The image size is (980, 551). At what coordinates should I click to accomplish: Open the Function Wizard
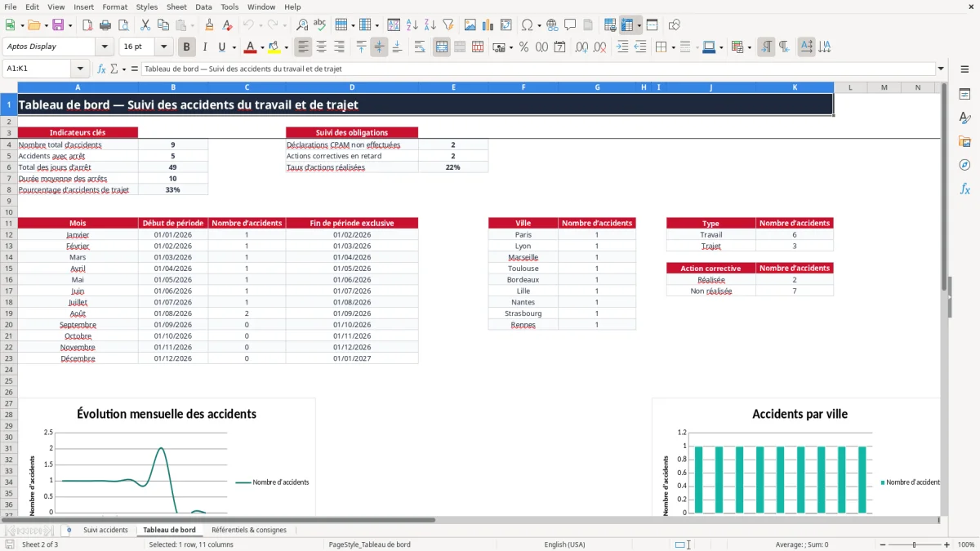pos(101,69)
